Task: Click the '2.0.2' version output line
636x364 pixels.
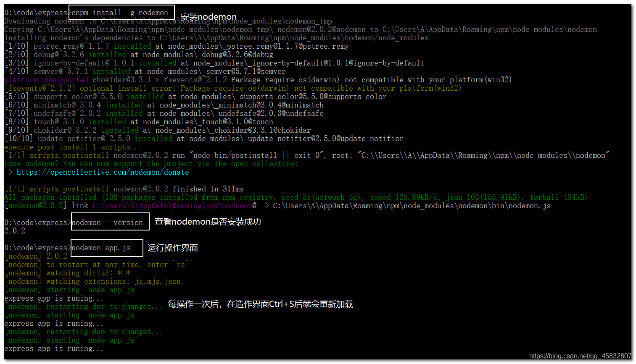Action: 15,231
